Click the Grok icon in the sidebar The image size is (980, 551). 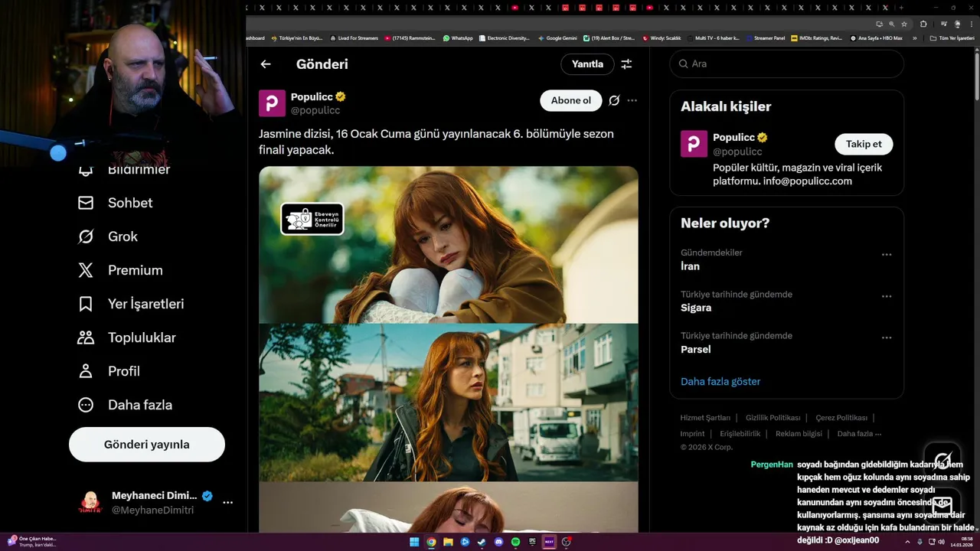tap(86, 236)
